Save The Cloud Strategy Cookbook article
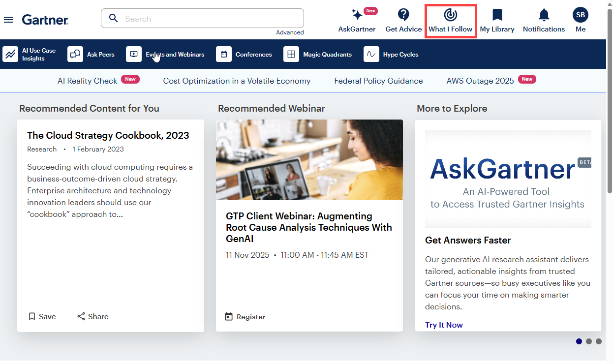 [42, 316]
